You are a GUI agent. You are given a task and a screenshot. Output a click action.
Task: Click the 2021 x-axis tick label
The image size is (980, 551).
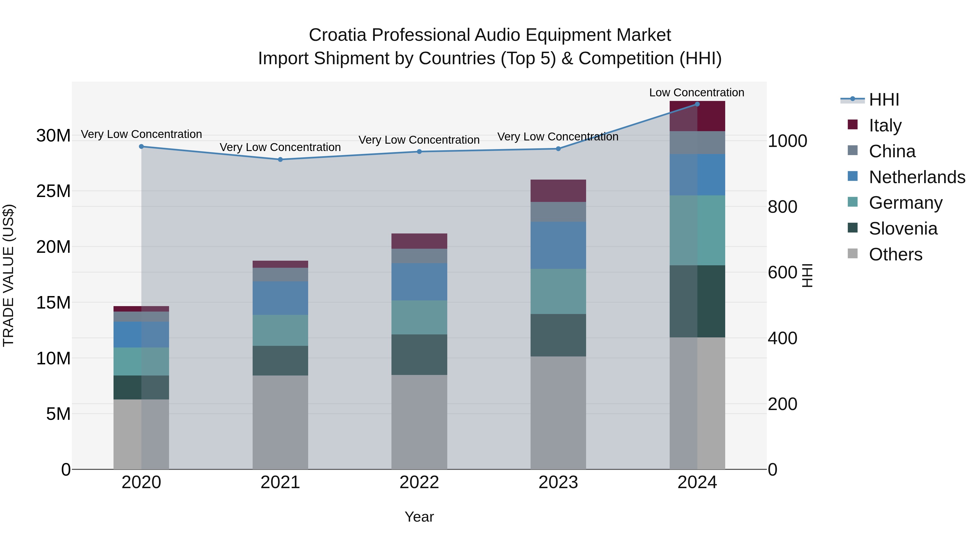coord(280,482)
